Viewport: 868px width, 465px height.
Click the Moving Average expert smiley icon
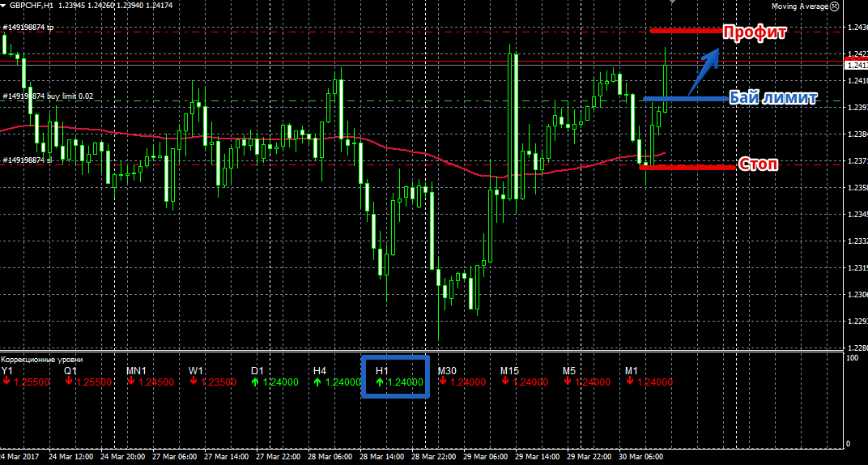(x=857, y=6)
